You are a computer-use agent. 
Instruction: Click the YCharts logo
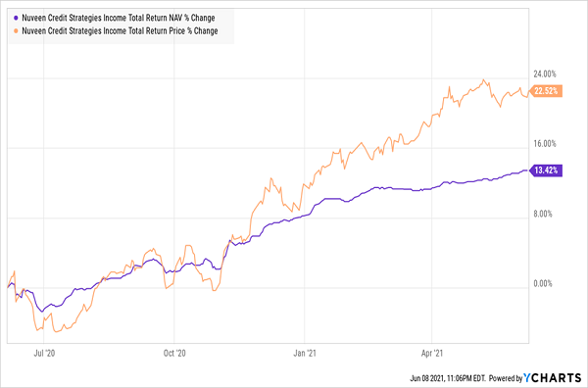(x=553, y=377)
